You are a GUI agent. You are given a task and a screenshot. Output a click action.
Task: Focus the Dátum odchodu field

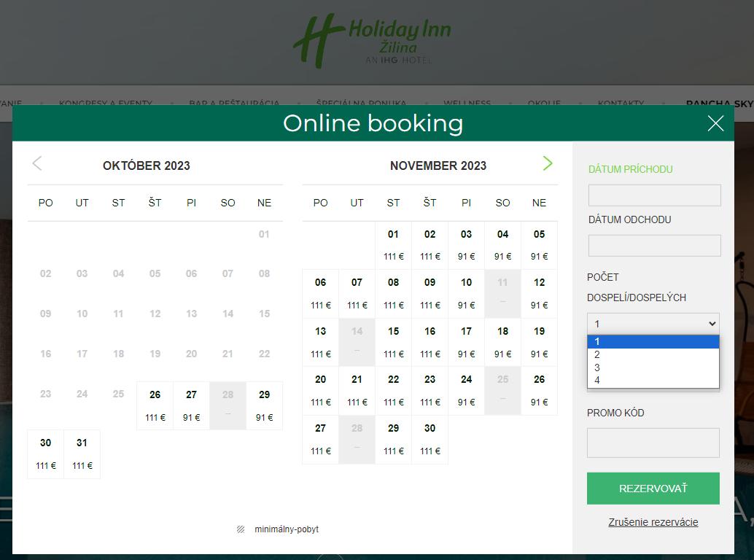(654, 246)
